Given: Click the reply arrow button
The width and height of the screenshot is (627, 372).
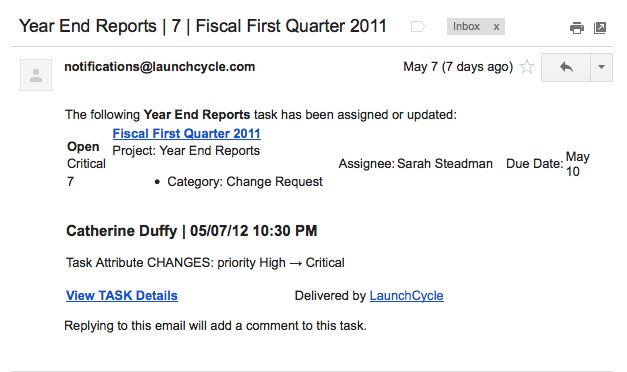Looking at the screenshot, I should [x=566, y=67].
